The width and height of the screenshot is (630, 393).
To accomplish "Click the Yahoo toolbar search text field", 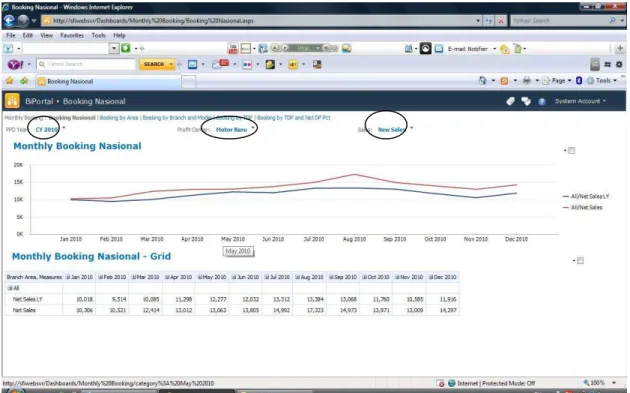I will tap(86, 64).
